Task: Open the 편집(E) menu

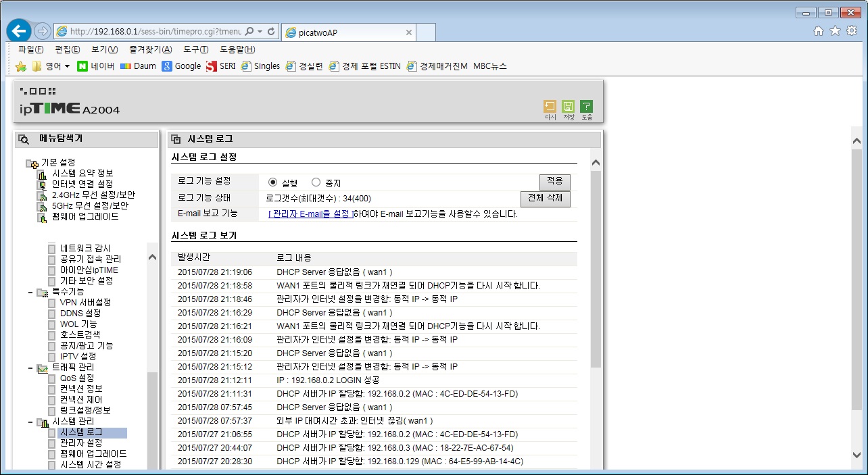Action: (x=67, y=49)
